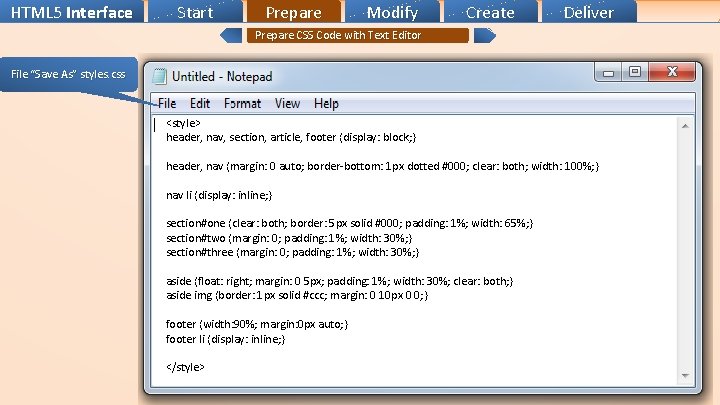Click the section#one rule line

349,224
